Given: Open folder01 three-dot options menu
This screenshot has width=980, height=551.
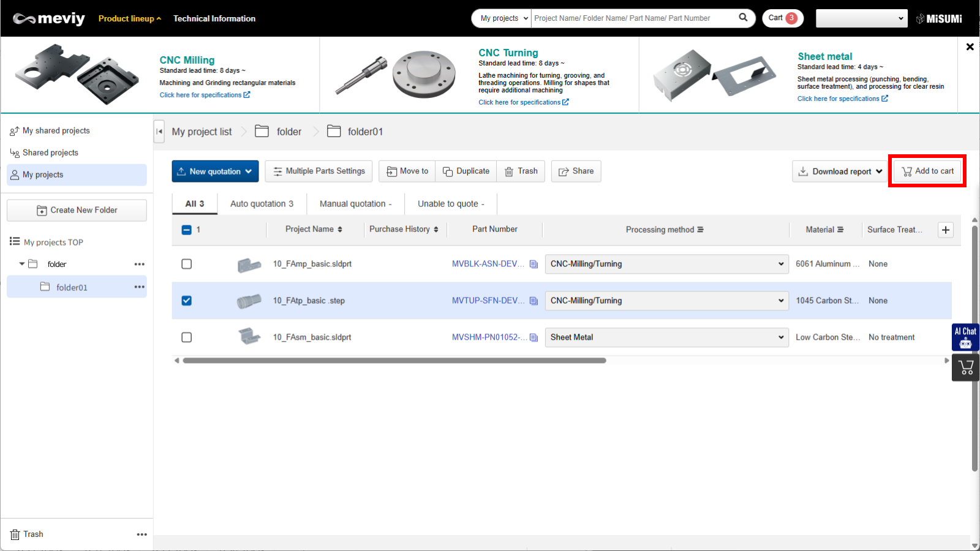Looking at the screenshot, I should point(140,287).
